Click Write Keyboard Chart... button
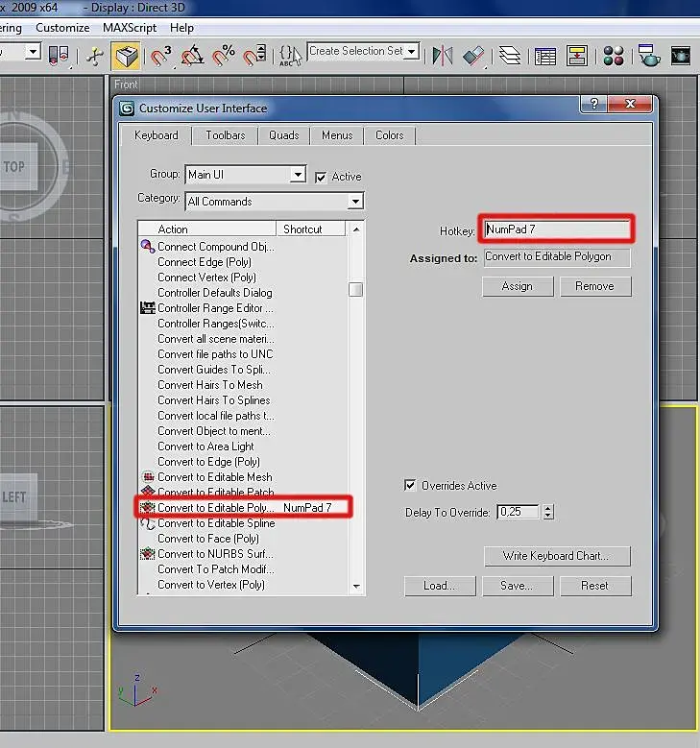 click(x=557, y=556)
